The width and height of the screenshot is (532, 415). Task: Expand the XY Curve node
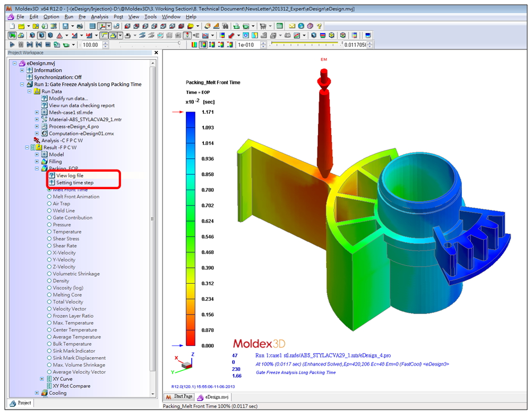click(42, 379)
